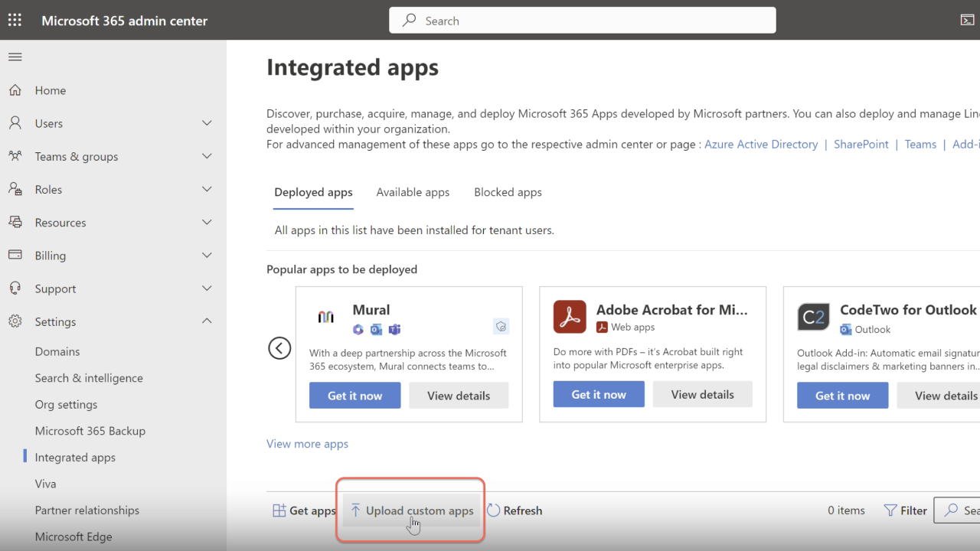Click the Home icon in sidebar
This screenshot has height=551, width=980.
coord(15,90)
